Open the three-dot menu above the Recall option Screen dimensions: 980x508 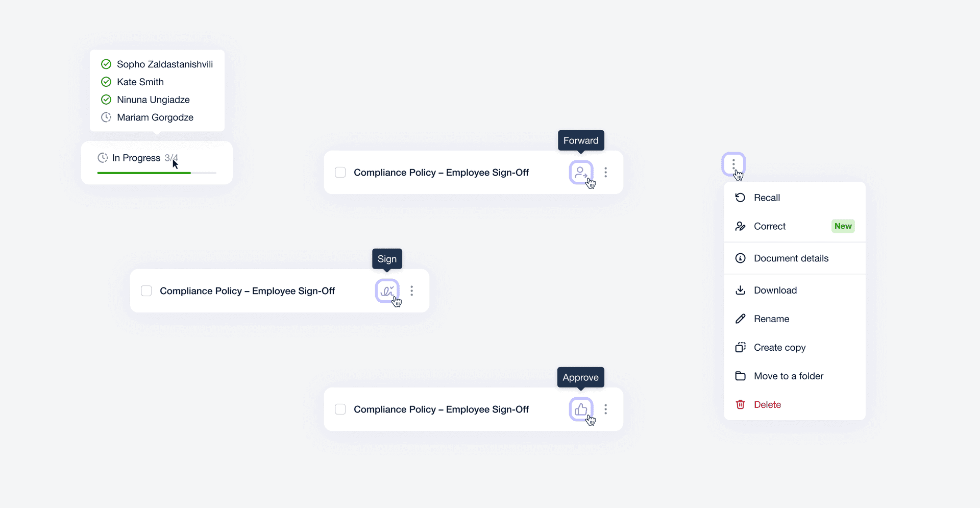733,164
